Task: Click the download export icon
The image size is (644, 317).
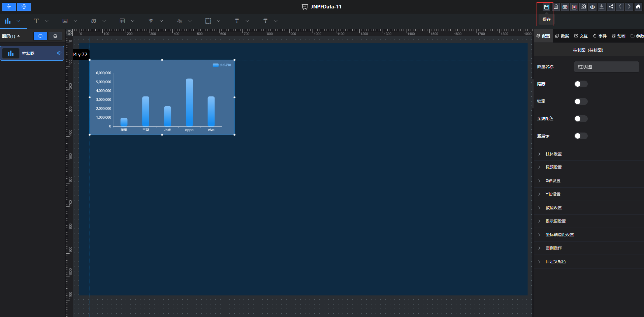Action: [x=602, y=7]
